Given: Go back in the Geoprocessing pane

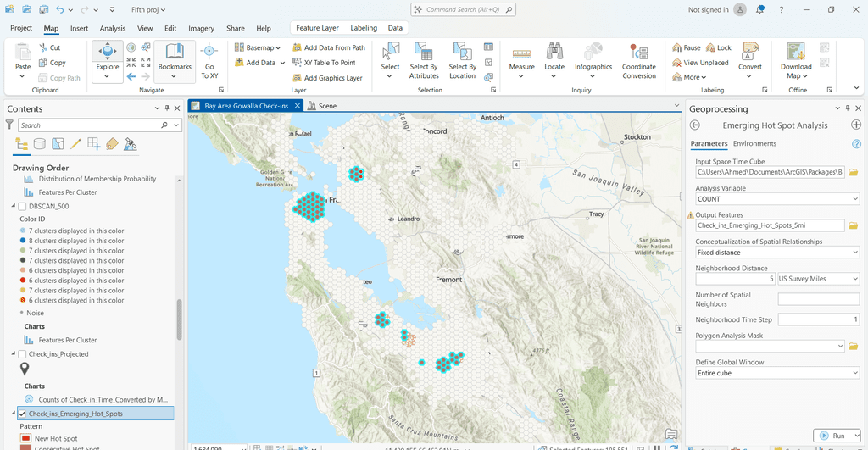Looking at the screenshot, I should (695, 125).
